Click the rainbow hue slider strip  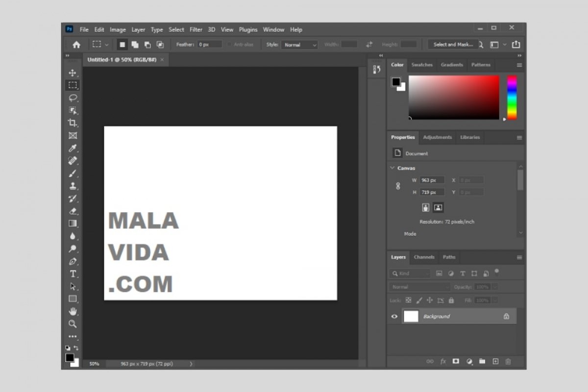(512, 98)
